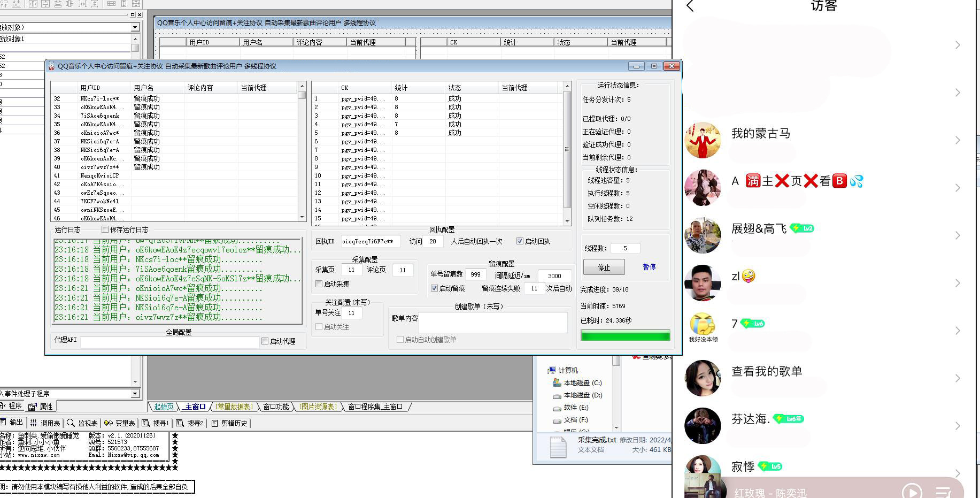The image size is (980, 498).
Task: Click the avatar of 芬达海.
Action: (703, 426)
